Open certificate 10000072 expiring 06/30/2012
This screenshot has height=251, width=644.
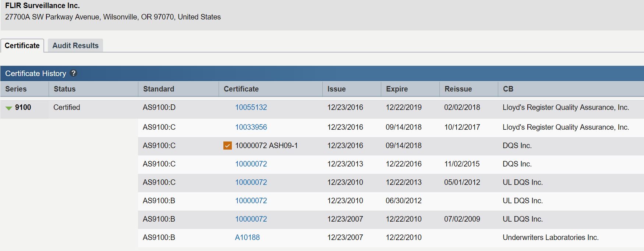click(x=251, y=201)
